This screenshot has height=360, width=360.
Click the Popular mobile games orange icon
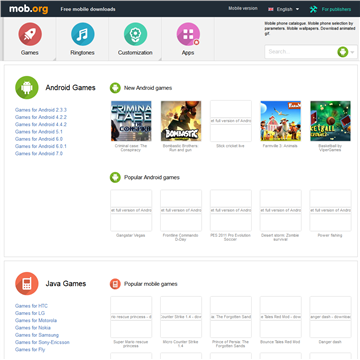click(x=115, y=284)
